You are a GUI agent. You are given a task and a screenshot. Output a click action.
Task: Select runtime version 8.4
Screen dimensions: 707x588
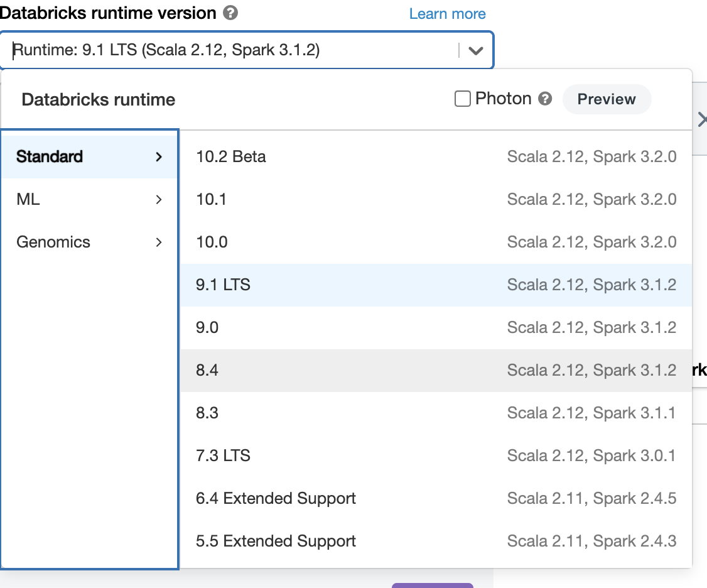point(436,370)
